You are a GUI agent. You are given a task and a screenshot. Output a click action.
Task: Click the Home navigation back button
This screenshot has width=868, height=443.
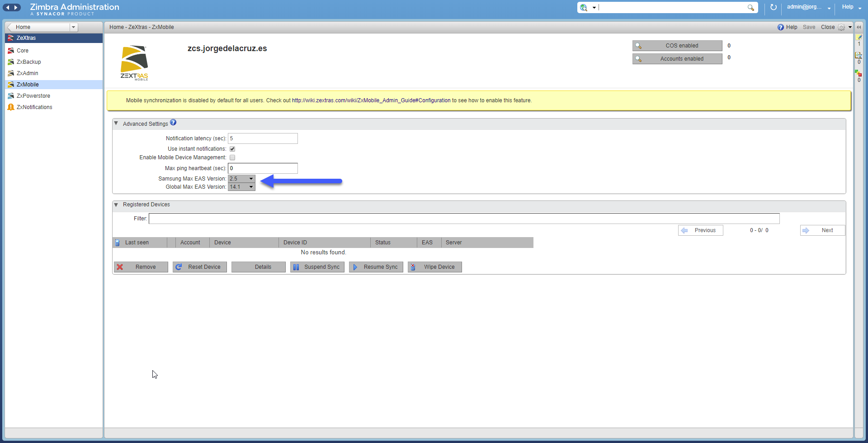[x=39, y=27]
